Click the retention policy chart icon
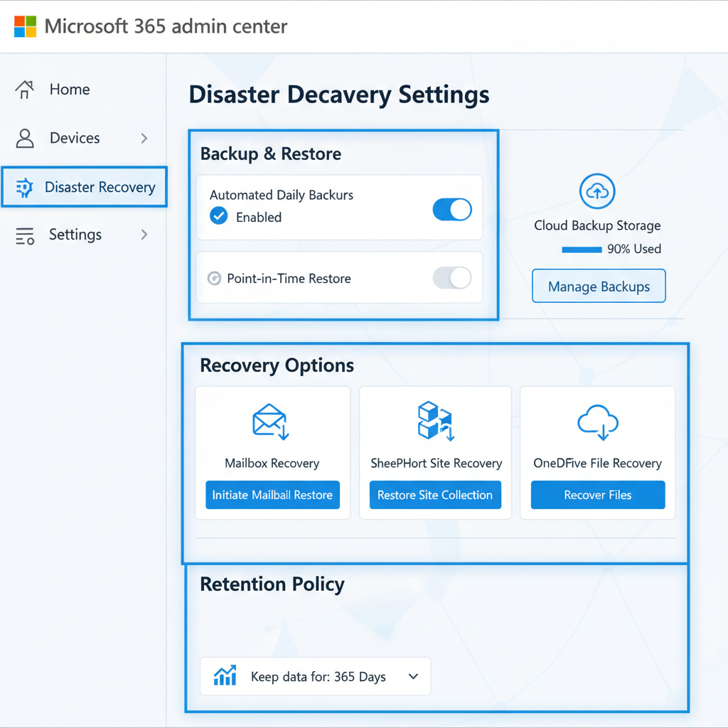728x728 pixels. [225, 675]
